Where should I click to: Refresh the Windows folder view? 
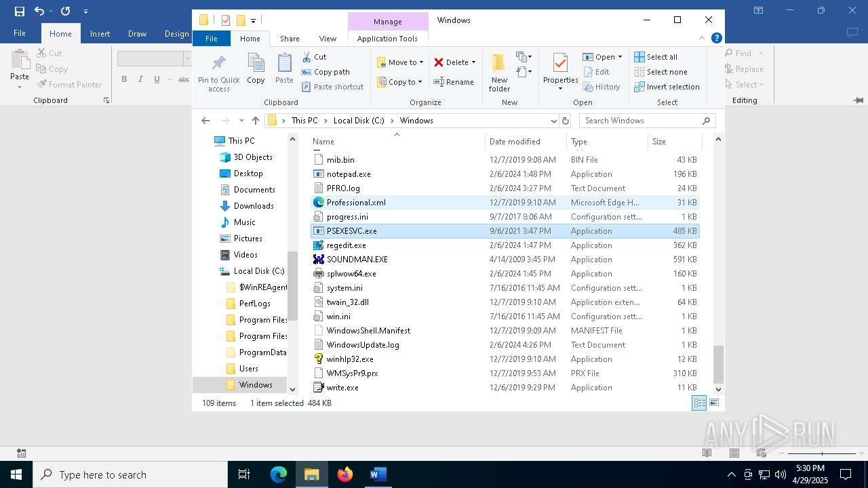coord(566,121)
